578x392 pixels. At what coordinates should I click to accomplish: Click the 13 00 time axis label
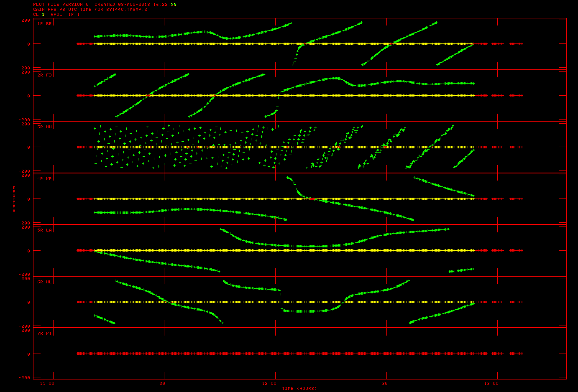[491, 383]
